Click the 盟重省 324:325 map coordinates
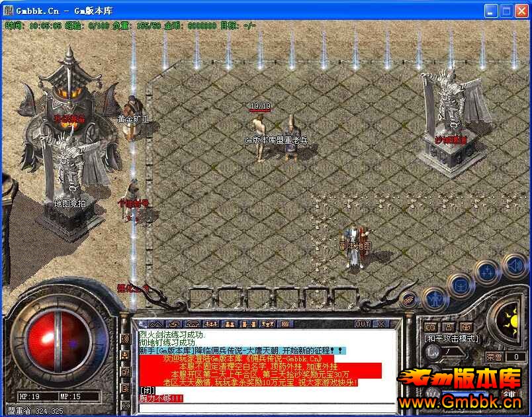Viewport: 532px width, 417px height. 36,411
